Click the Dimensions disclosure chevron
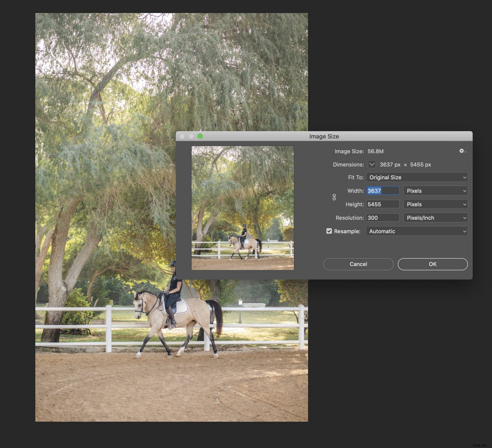The height and width of the screenshot is (448, 492). (372, 164)
